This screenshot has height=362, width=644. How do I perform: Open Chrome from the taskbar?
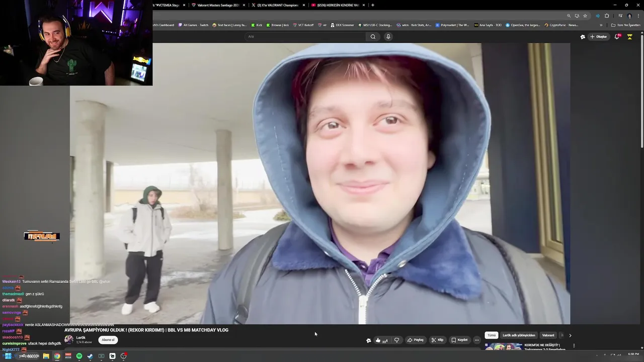coord(57,356)
